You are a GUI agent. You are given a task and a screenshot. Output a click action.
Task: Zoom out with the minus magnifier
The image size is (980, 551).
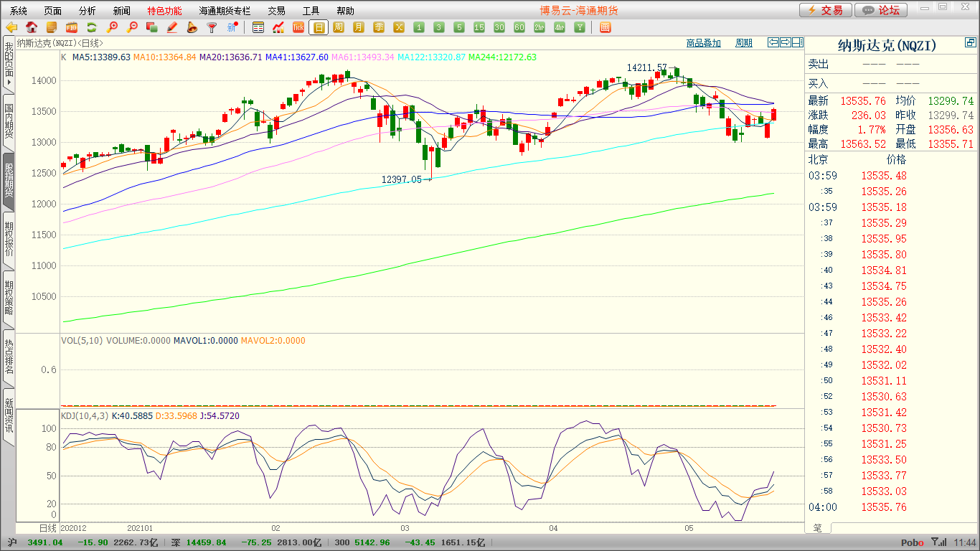[x=132, y=27]
